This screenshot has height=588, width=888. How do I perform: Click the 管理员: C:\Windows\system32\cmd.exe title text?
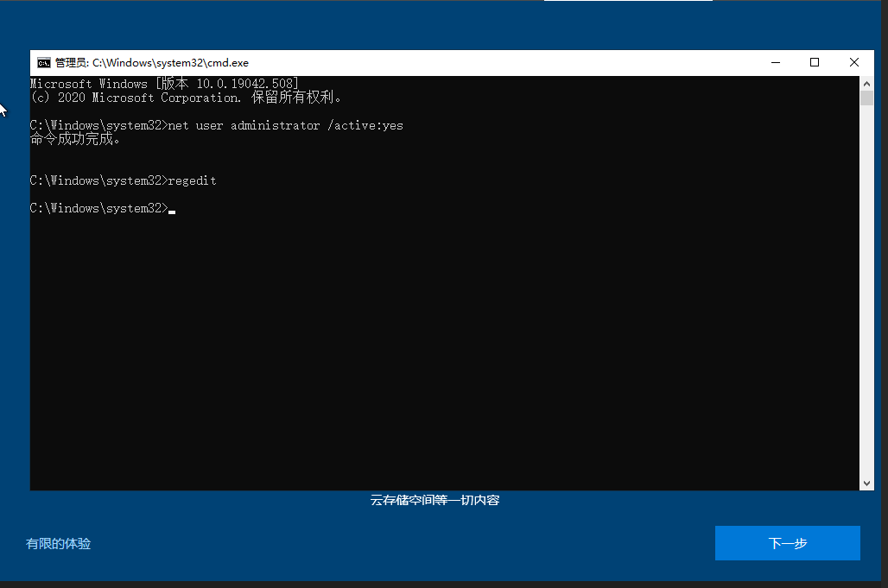tap(152, 63)
